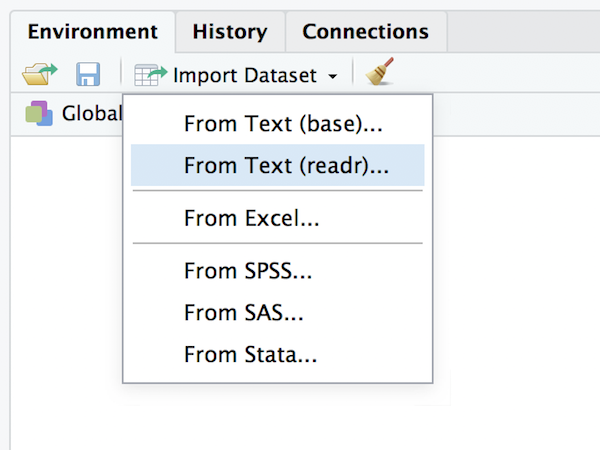Switch to the Connections tab
Image resolution: width=600 pixels, height=450 pixels.
366,32
